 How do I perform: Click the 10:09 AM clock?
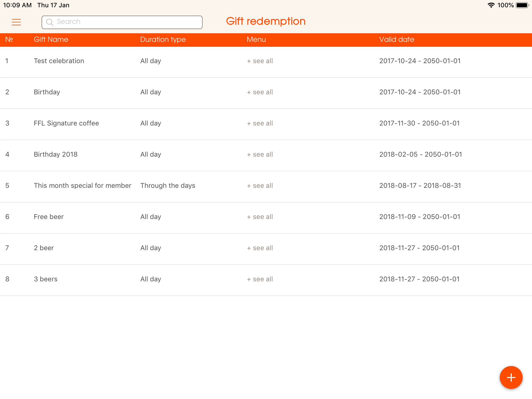(x=17, y=5)
